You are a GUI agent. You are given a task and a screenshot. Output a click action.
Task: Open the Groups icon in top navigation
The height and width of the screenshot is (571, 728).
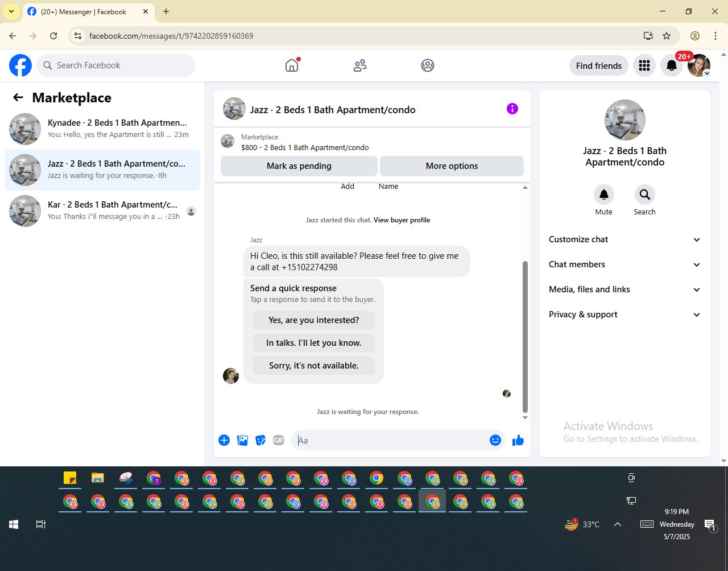(x=428, y=65)
